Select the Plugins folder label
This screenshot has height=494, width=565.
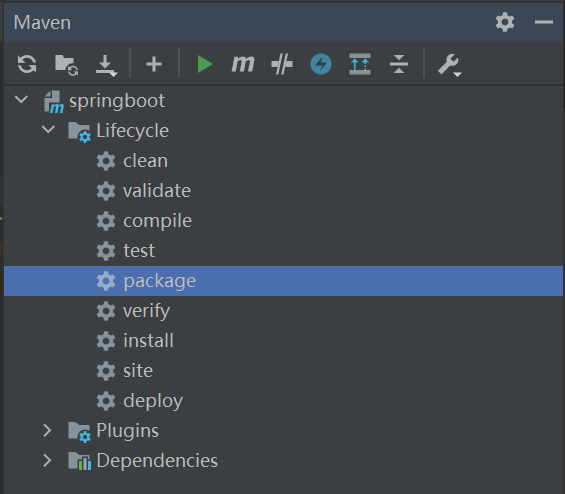click(x=128, y=431)
